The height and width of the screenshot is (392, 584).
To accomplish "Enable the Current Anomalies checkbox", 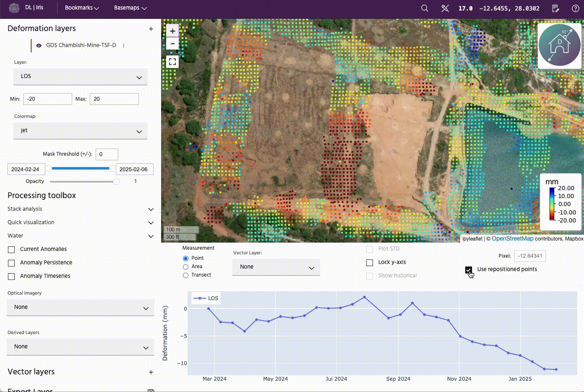I will [11, 249].
